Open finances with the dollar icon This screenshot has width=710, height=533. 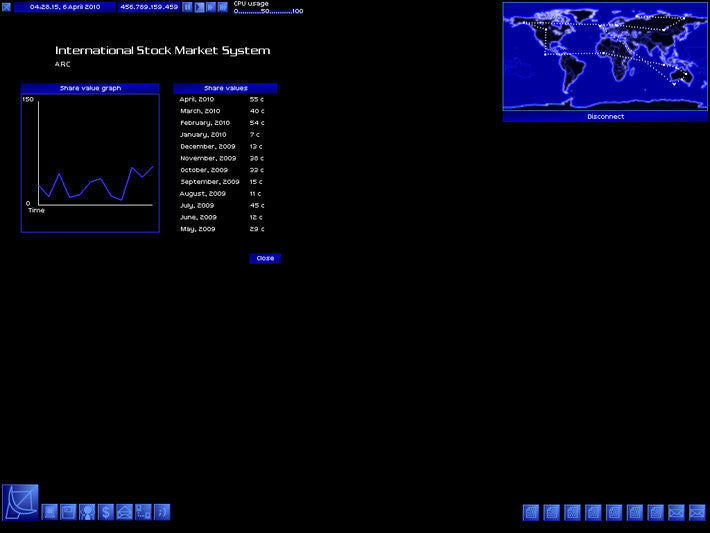pos(106,512)
